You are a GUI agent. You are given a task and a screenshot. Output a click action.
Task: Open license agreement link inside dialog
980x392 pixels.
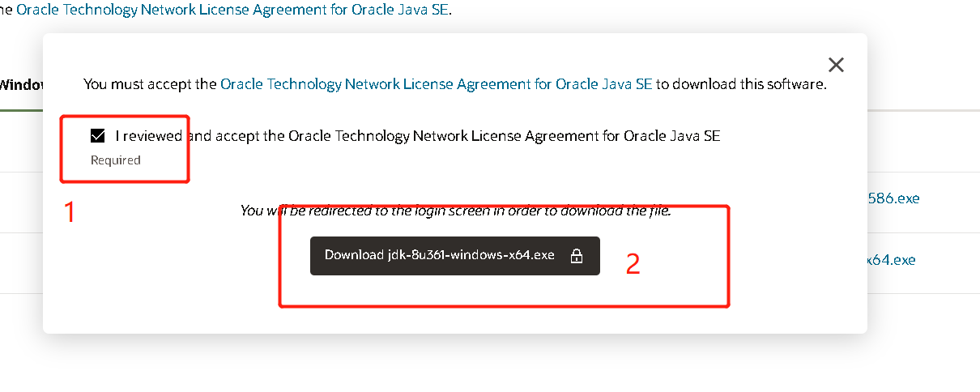[x=437, y=83]
